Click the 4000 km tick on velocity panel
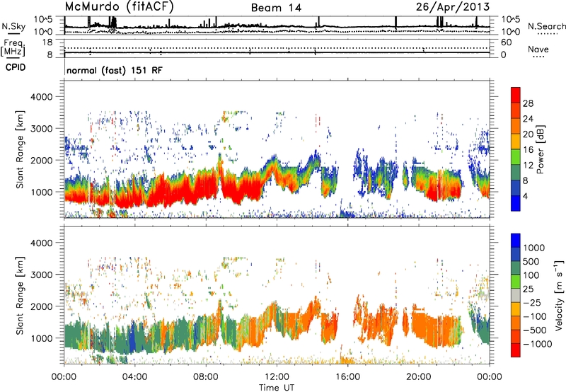The image size is (566, 392). tap(41, 243)
